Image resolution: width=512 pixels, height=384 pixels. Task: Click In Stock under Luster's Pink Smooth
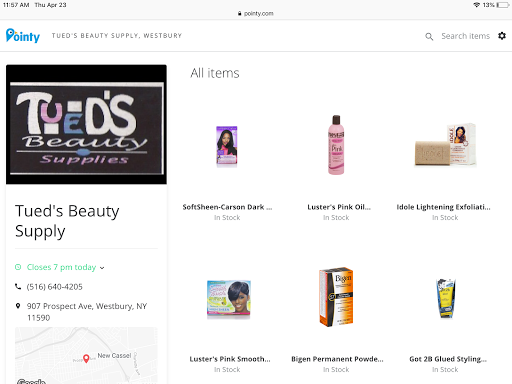click(x=227, y=369)
